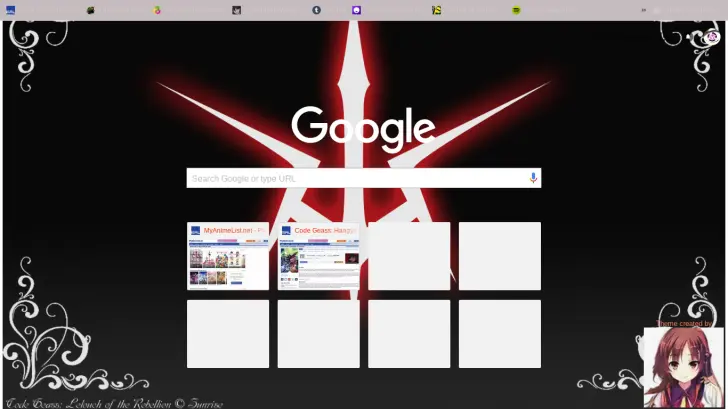Viewport: 728px width, 409px height.
Task: Select first empty tile in bottom row
Action: click(x=228, y=334)
